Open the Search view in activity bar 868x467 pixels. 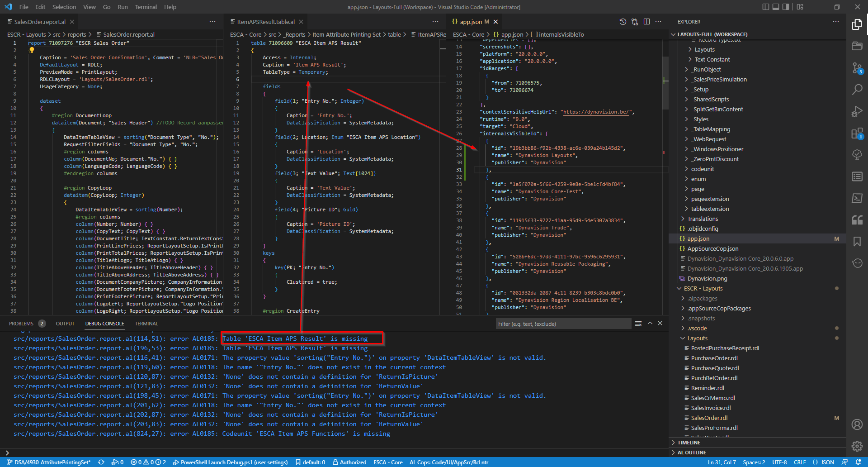[x=857, y=90]
